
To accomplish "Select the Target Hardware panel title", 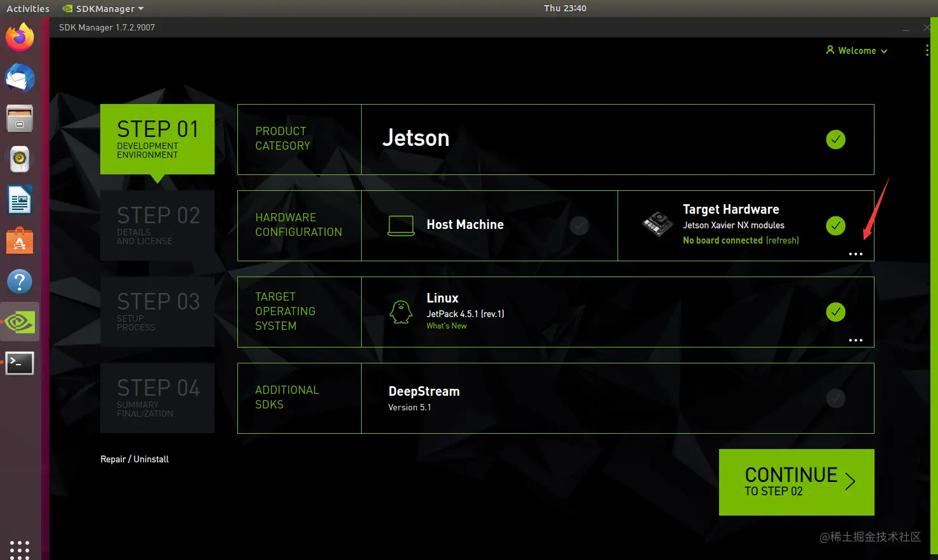I will click(x=731, y=209).
